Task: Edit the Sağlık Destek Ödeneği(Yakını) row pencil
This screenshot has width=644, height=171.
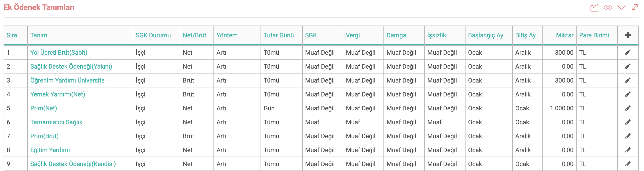Action: 628,67
